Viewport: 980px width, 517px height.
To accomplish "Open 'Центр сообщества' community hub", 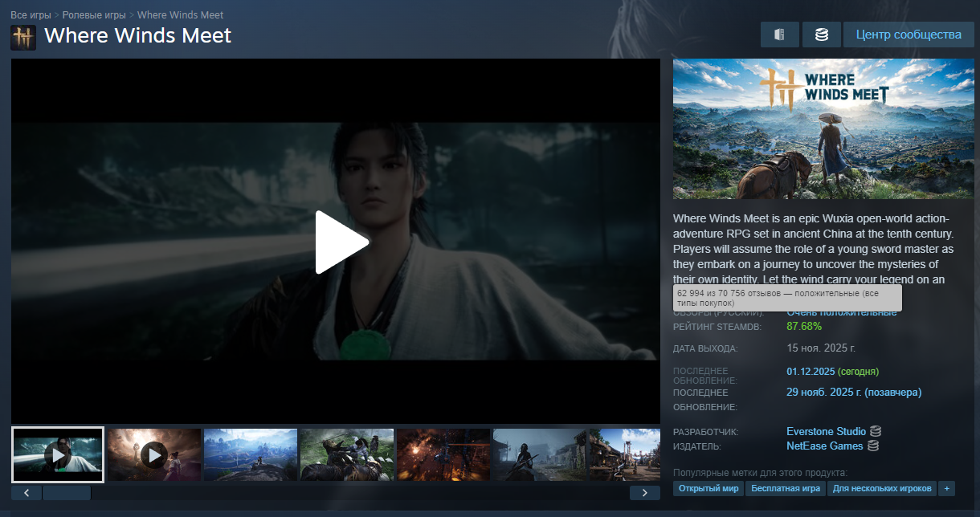I will point(909,35).
